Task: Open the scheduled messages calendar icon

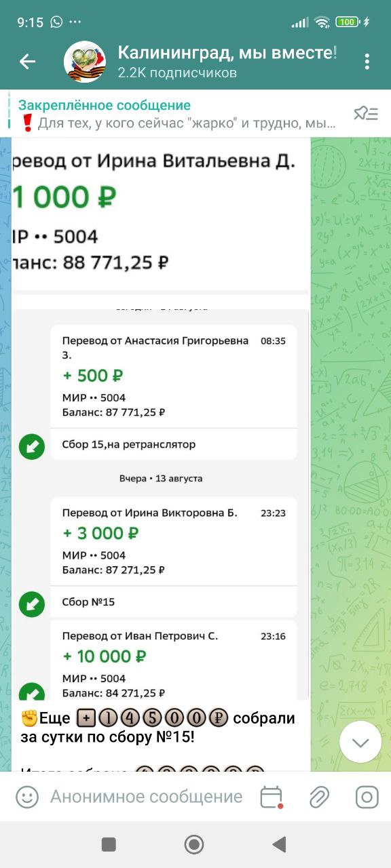Action: click(x=272, y=797)
